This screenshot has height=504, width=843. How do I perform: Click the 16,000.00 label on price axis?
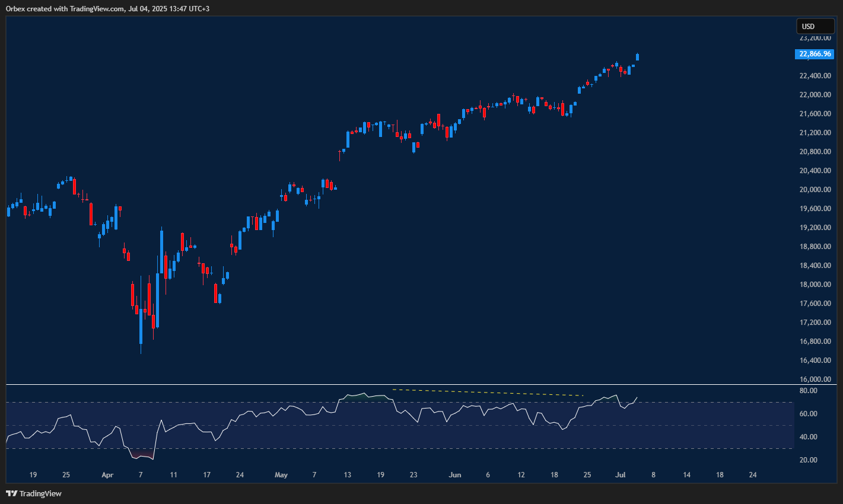coord(815,379)
